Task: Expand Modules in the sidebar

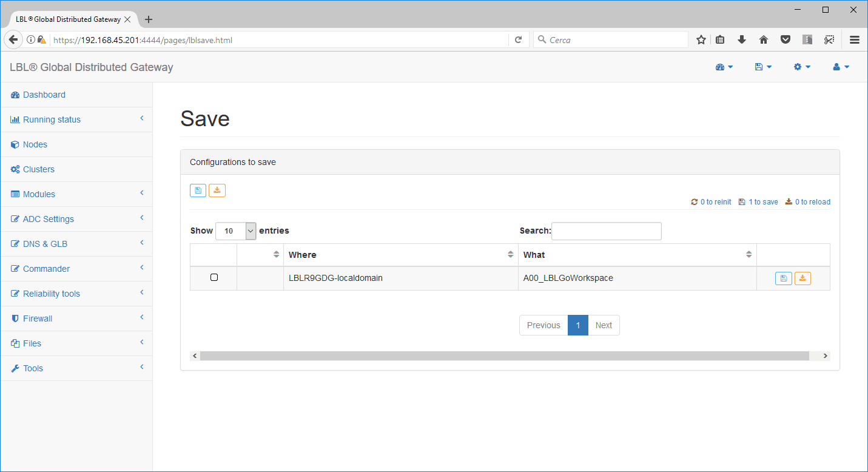Action: point(76,194)
